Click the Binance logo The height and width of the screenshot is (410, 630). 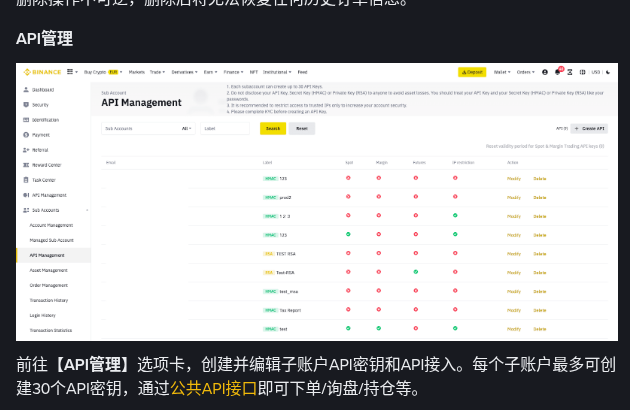(x=42, y=72)
